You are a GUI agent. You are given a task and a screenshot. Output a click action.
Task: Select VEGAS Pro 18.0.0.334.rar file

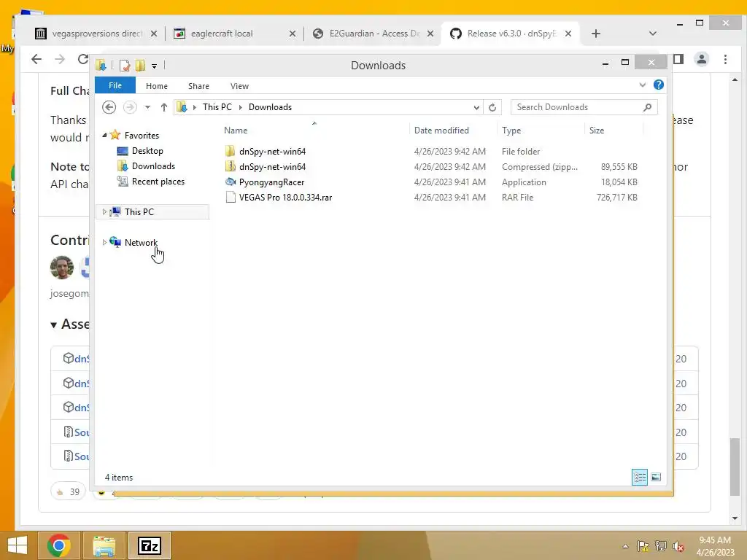[285, 197]
